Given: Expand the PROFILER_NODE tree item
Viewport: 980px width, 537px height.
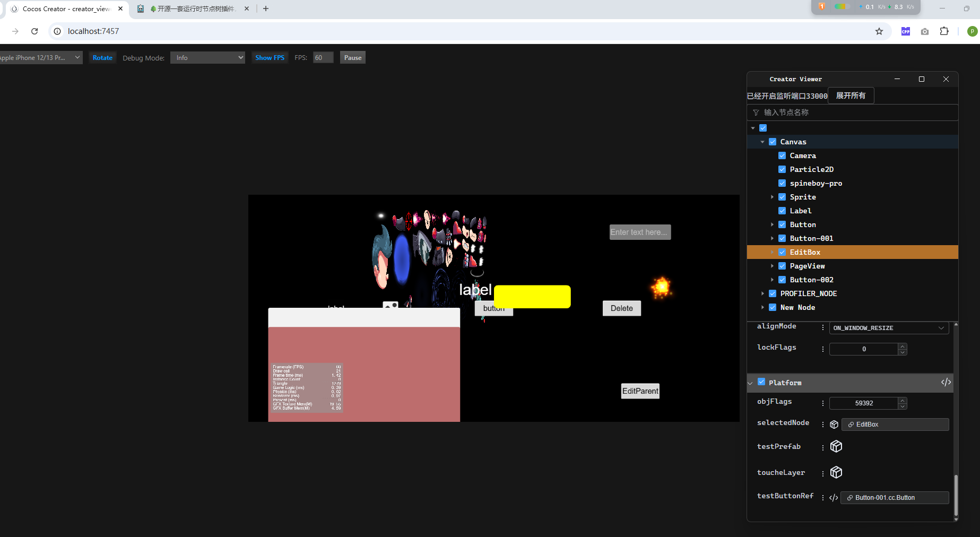Looking at the screenshot, I should (762, 293).
